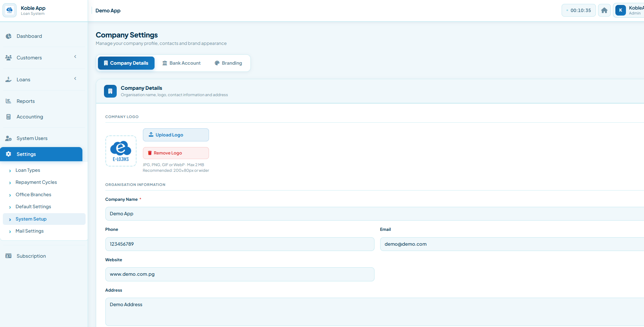This screenshot has height=327, width=644.
Task: Switch to the Bank Account tab
Action: coord(181,63)
